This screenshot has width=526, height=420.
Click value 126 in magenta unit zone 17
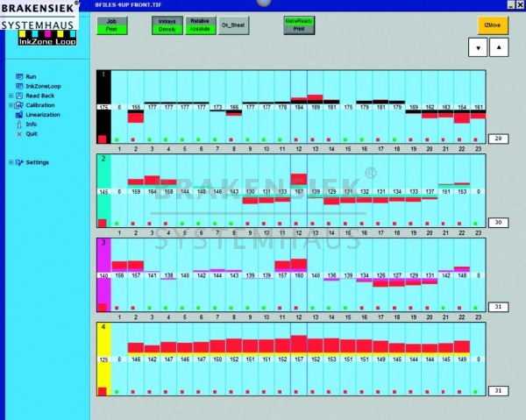(x=380, y=275)
